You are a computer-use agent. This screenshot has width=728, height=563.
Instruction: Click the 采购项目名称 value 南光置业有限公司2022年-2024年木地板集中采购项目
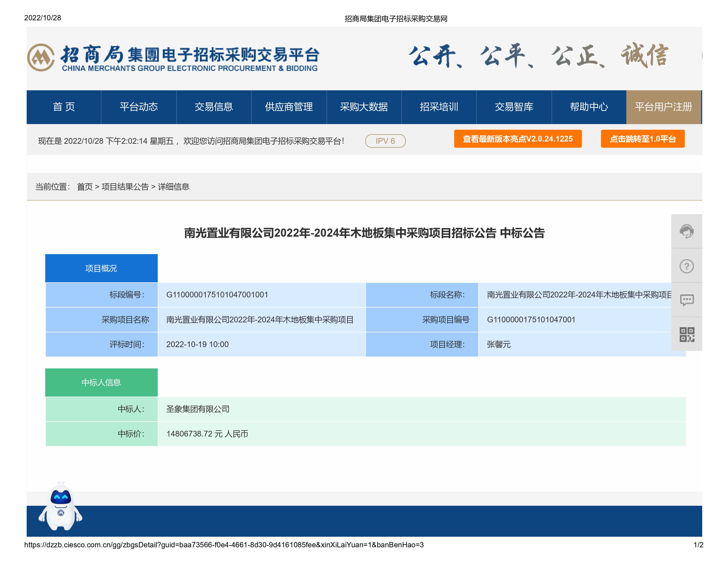[x=260, y=319]
